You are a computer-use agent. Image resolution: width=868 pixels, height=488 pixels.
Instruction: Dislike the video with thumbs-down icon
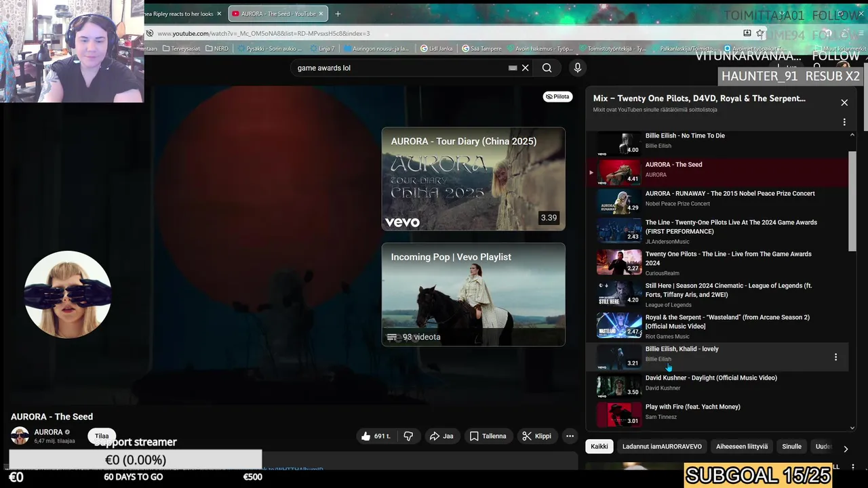point(408,436)
